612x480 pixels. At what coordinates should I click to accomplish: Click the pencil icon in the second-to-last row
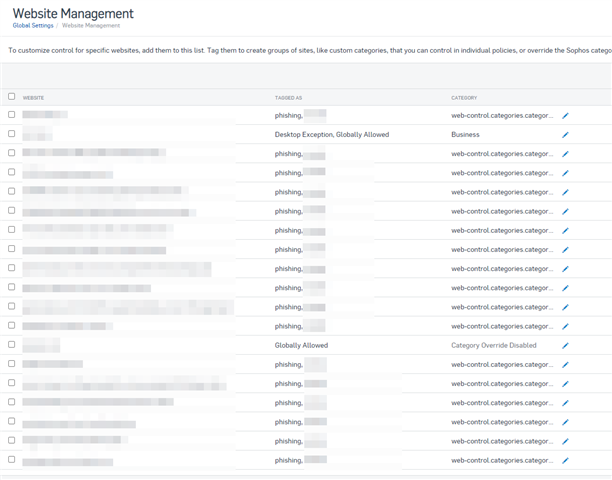[x=565, y=441]
